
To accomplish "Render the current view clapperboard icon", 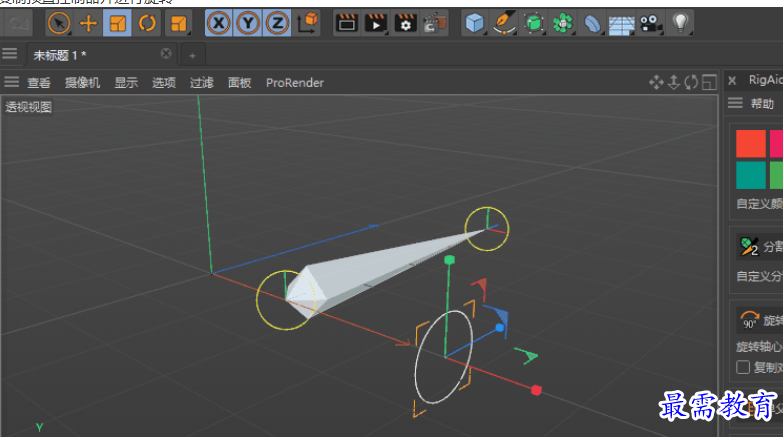I will coord(347,23).
